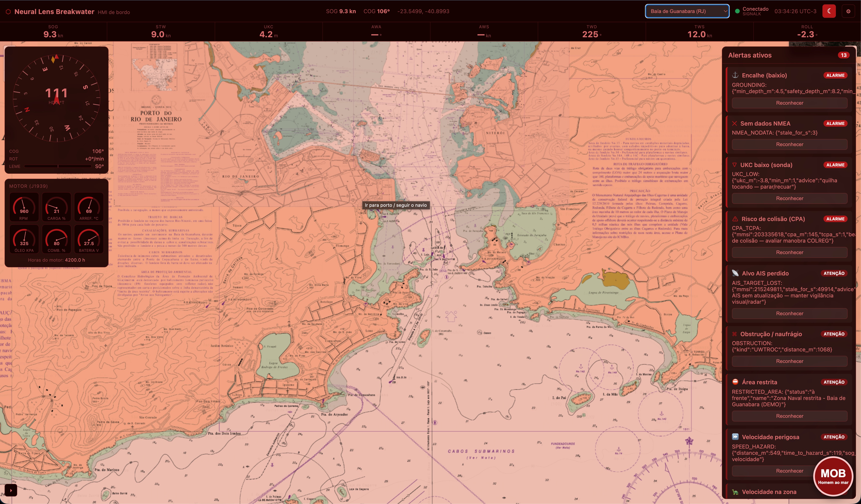
Task: Select the UKC 4.2 m data tile
Action: coord(269,32)
